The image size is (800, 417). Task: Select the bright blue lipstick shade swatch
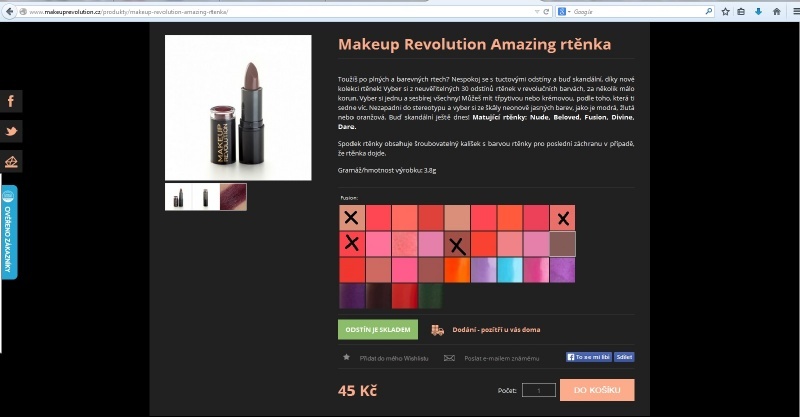point(510,270)
